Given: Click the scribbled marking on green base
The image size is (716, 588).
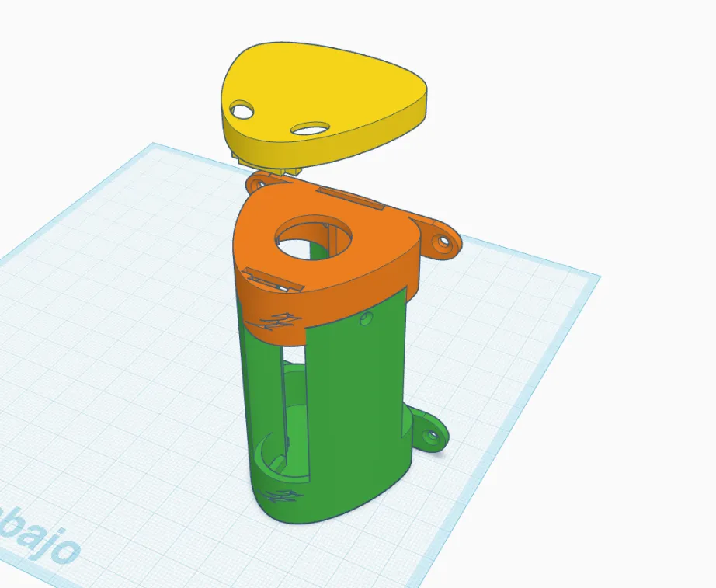Looking at the screenshot, I should pyautogui.click(x=280, y=496).
